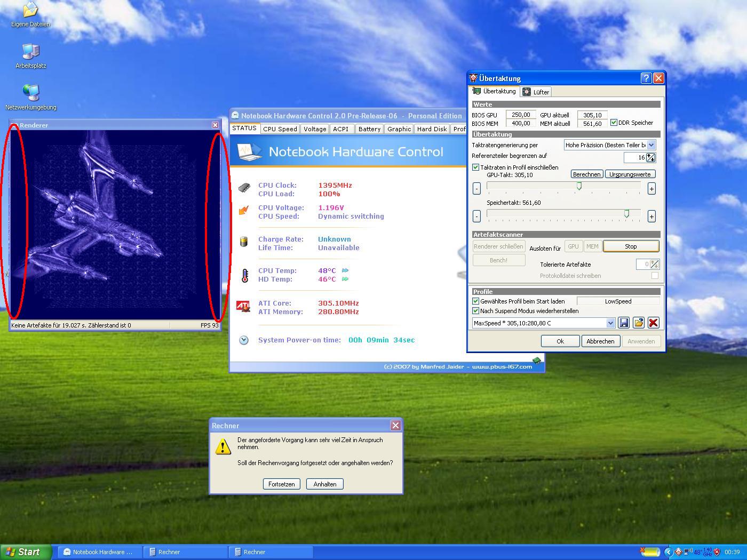Toggle Taktraten in Profil einschließen checkbox

click(476, 167)
